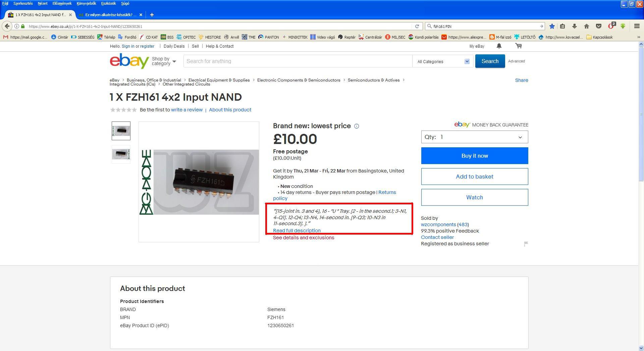Close the FZH161 eBay tab
The width and height of the screenshot is (644, 351).
(70, 15)
